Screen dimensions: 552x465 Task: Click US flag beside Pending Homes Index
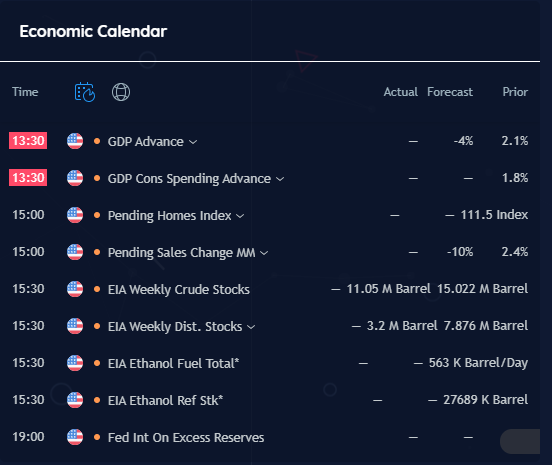pos(75,215)
